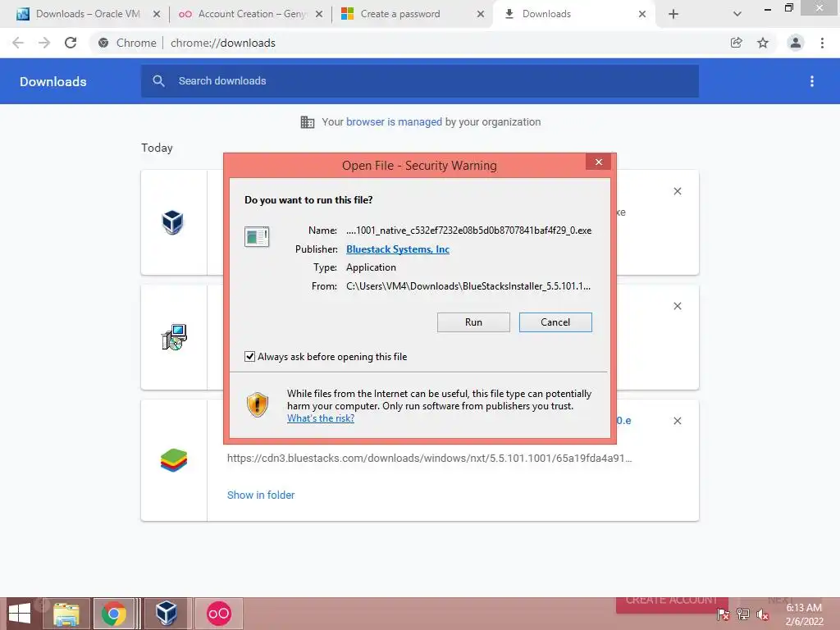This screenshot has width=840, height=630.
Task: Close the active Downloads tab
Action: point(641,14)
